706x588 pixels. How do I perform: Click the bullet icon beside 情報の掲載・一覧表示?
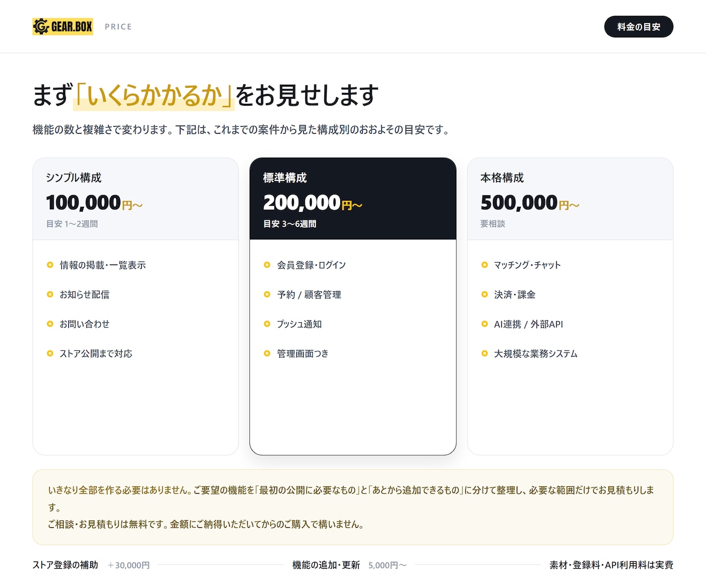click(50, 265)
